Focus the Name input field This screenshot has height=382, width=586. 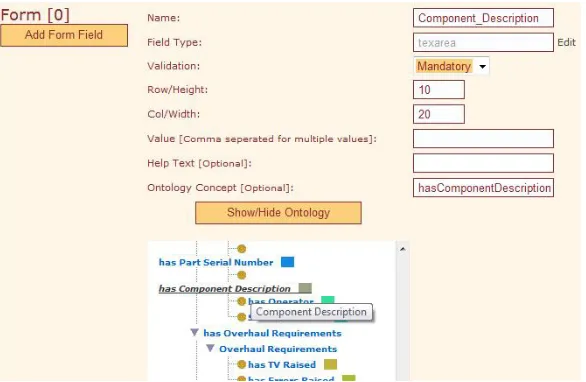pos(483,18)
